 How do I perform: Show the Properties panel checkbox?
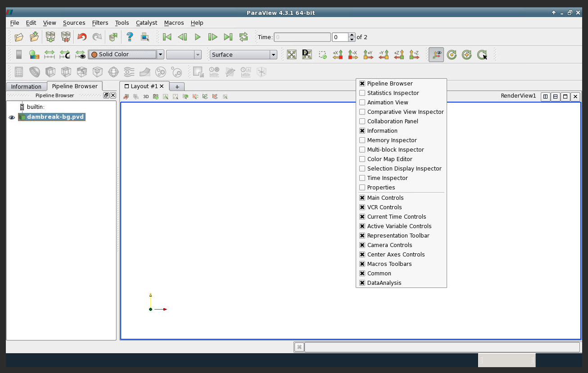click(362, 188)
